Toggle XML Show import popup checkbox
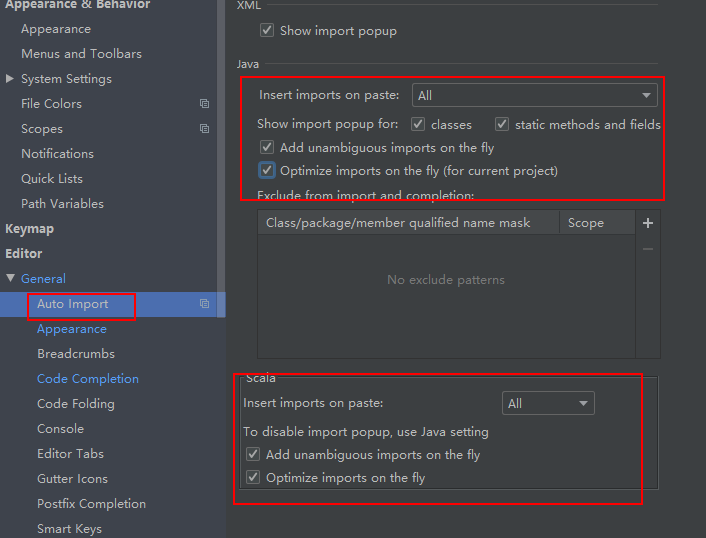706x538 pixels. coord(267,31)
